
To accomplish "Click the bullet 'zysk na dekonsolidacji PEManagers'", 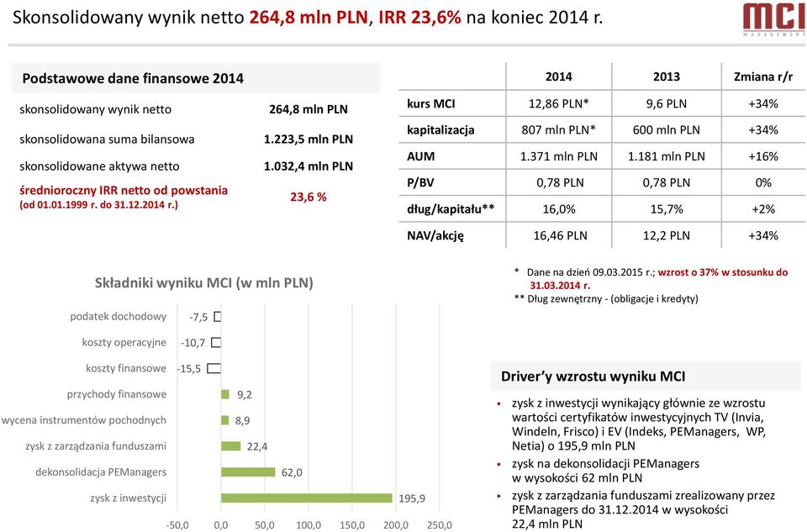I will pyautogui.click(x=605, y=464).
